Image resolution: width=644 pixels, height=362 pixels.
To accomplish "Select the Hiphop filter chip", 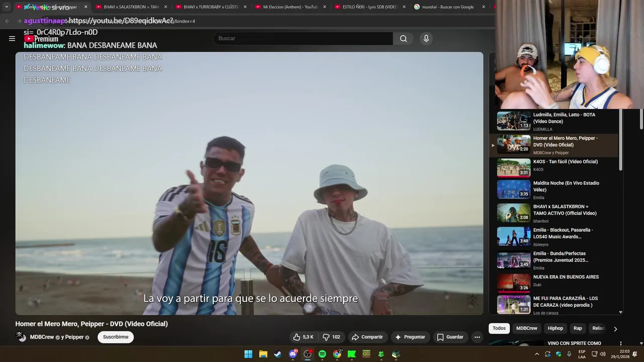I will click(x=555, y=328).
